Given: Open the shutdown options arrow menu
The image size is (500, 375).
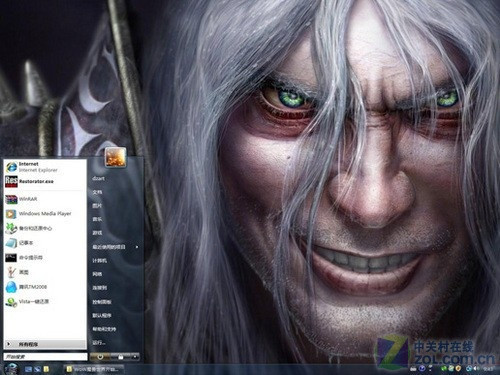Looking at the screenshot, I should tap(135, 357).
